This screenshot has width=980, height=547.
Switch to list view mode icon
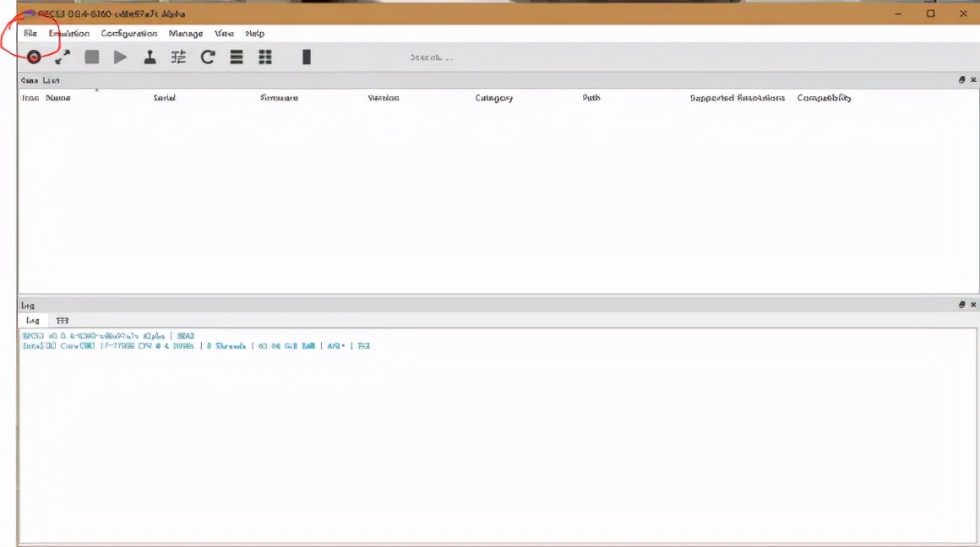click(x=237, y=57)
